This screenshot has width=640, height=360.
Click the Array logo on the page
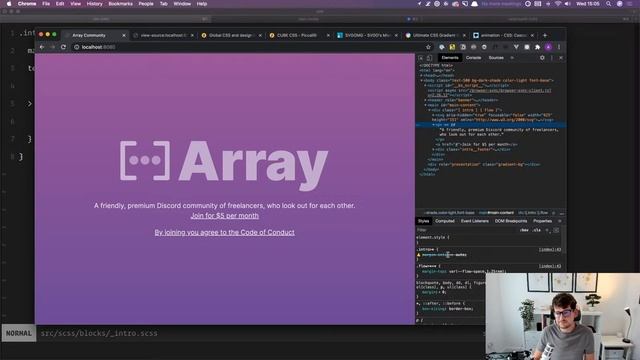(224, 165)
